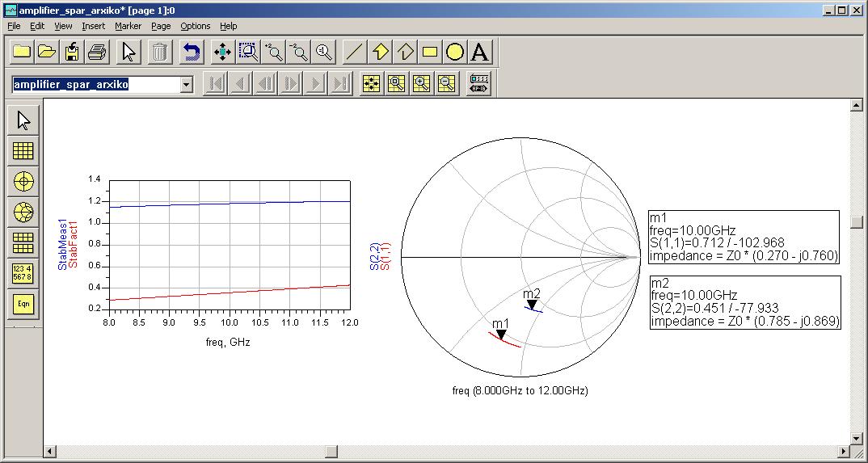Select the line drawing tool

354,53
